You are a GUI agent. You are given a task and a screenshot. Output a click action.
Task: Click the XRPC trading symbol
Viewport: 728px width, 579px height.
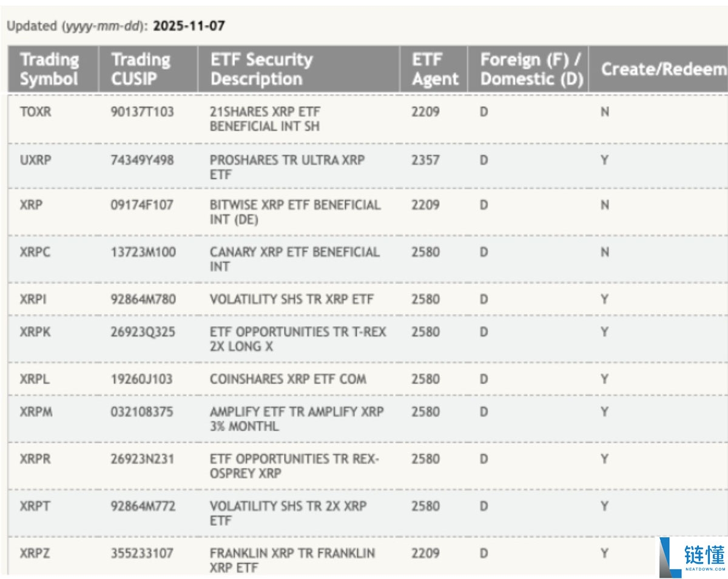click(x=35, y=252)
